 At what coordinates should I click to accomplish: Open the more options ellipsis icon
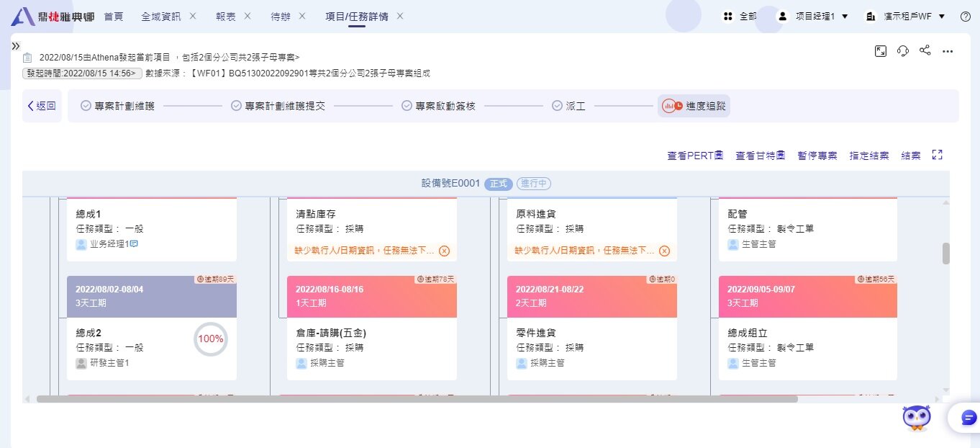point(948,52)
